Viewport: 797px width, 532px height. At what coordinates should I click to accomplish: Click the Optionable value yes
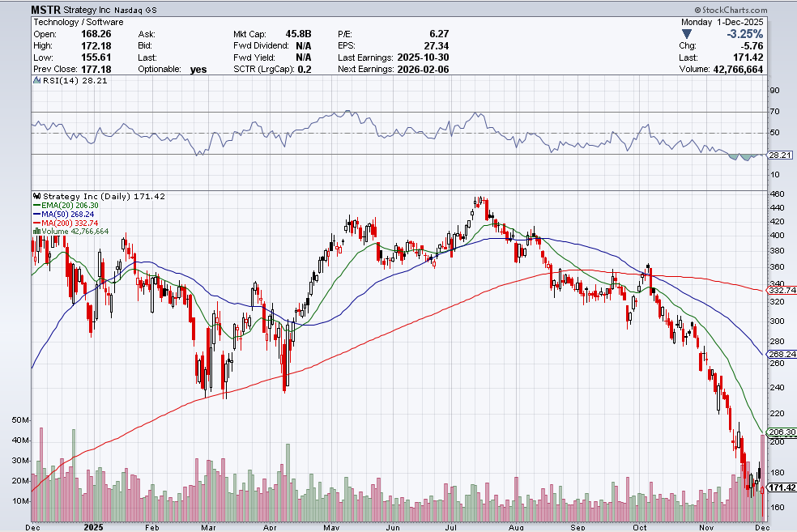[x=198, y=69]
